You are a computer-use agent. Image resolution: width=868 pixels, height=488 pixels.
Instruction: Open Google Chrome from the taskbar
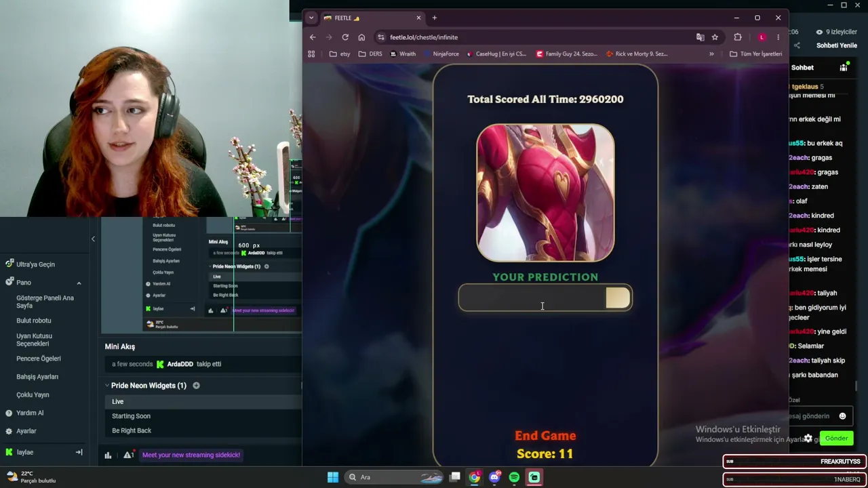pos(475,477)
